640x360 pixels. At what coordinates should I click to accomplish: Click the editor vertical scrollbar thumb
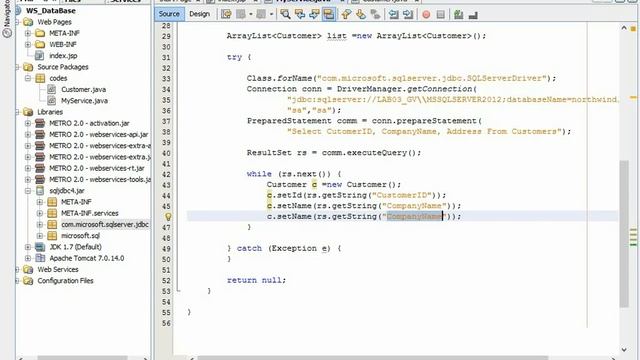(624, 233)
